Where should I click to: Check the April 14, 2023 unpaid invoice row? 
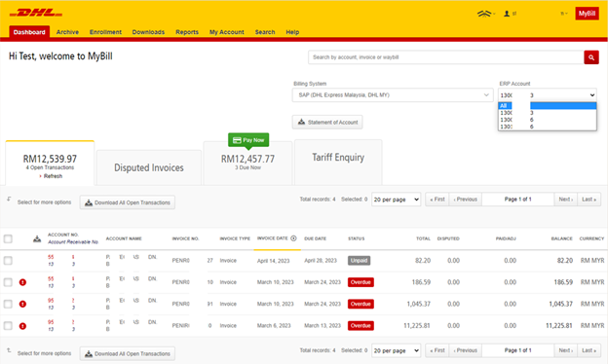tap(8, 261)
